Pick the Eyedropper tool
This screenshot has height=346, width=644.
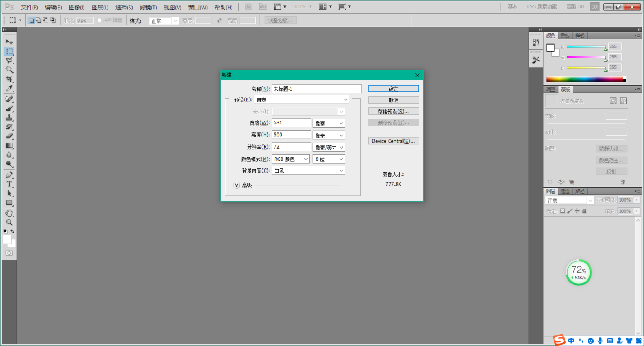click(x=10, y=88)
